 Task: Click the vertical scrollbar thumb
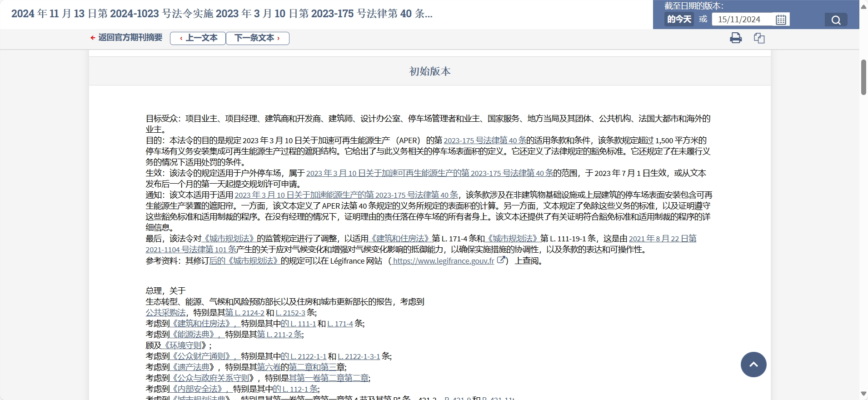tap(863, 77)
